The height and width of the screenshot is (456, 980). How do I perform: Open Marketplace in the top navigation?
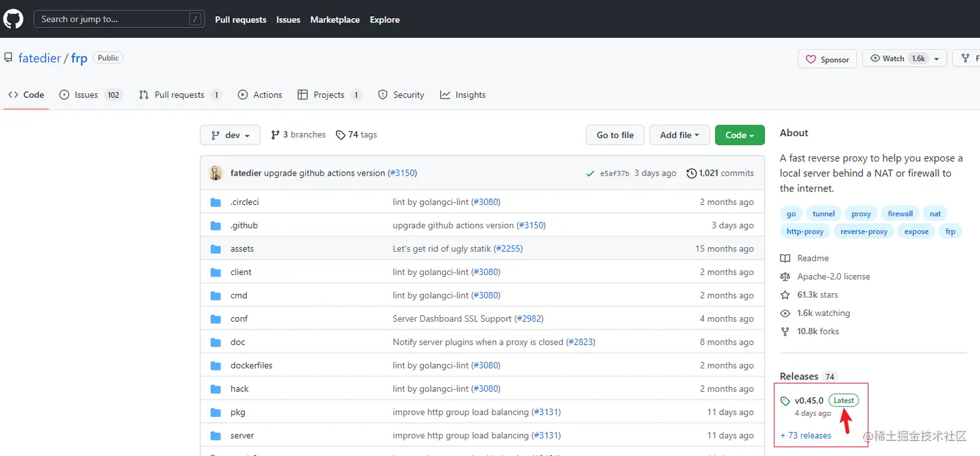334,19
